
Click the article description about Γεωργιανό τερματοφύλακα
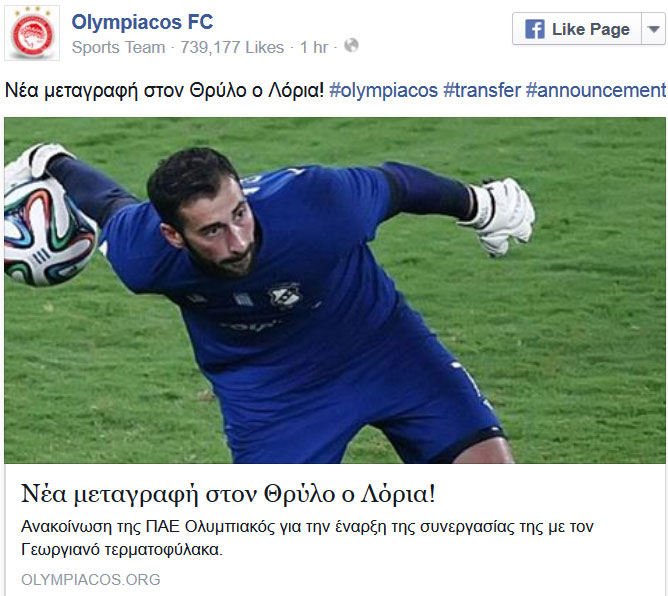pyautogui.click(x=307, y=538)
